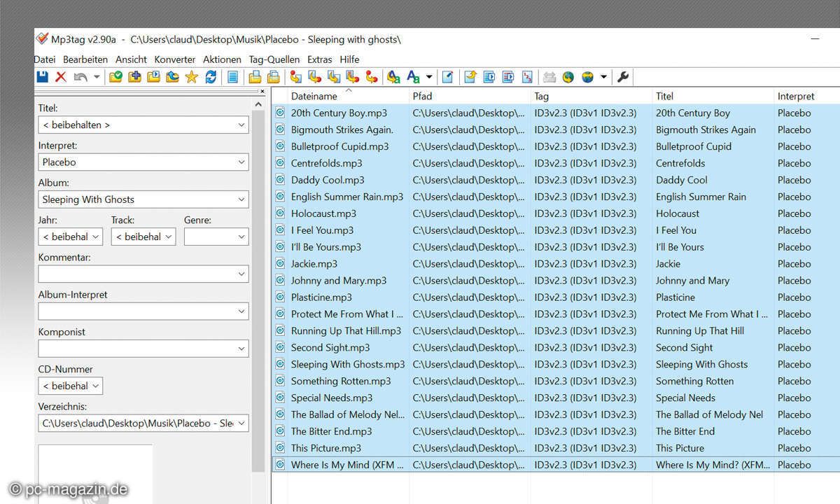This screenshot has height=504, width=840.
Task: Expand the Komponist combo box
Action: [241, 348]
